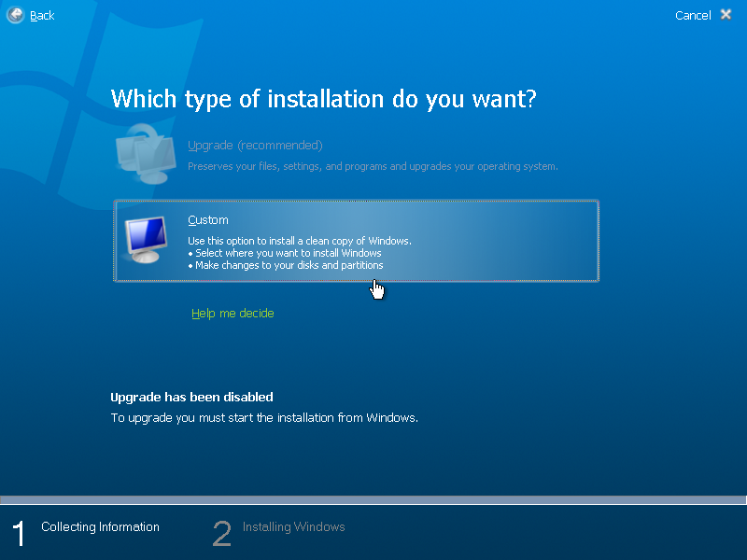This screenshot has height=560, width=747.
Task: Click the setup progress bar
Action: (373, 500)
